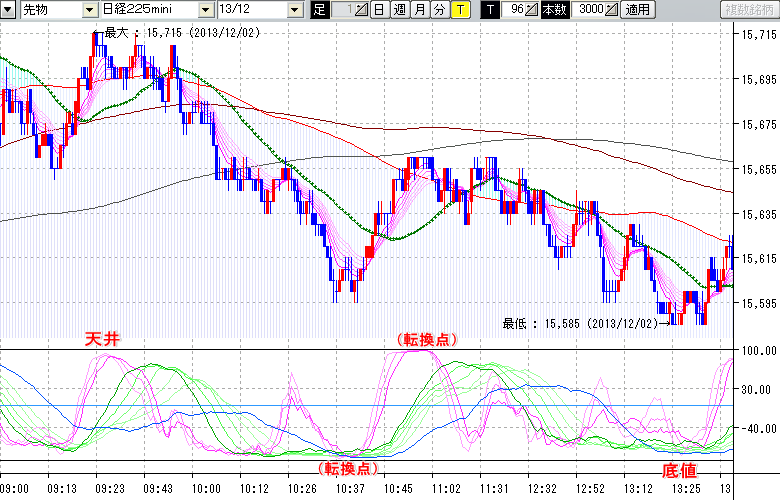Adjust the 3000 bar count spinner
This screenshot has width=780, height=500.
coord(612,9)
